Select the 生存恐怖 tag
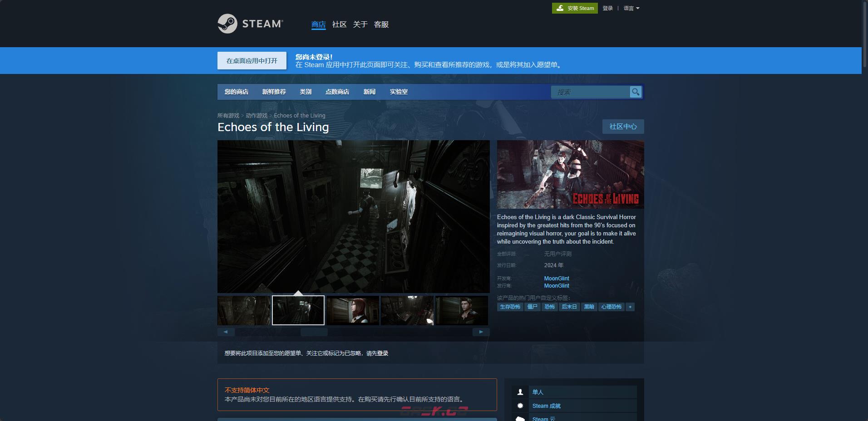This screenshot has height=421, width=868. [x=510, y=307]
